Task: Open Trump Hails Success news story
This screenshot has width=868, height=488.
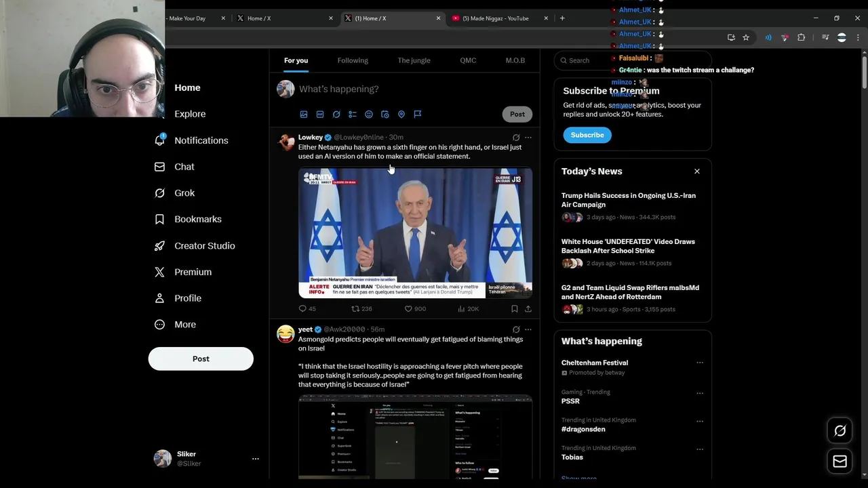Action: [633, 206]
